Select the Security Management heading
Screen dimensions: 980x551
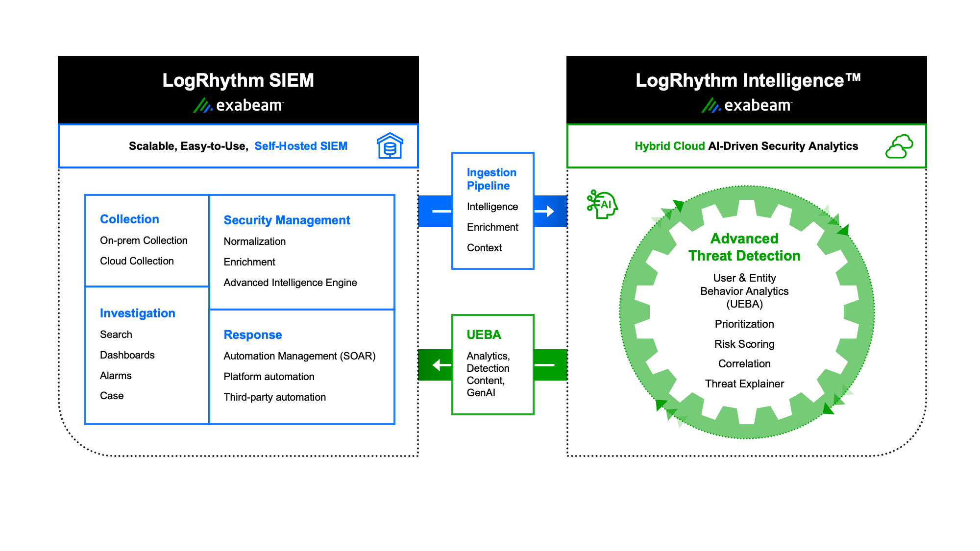tap(287, 220)
